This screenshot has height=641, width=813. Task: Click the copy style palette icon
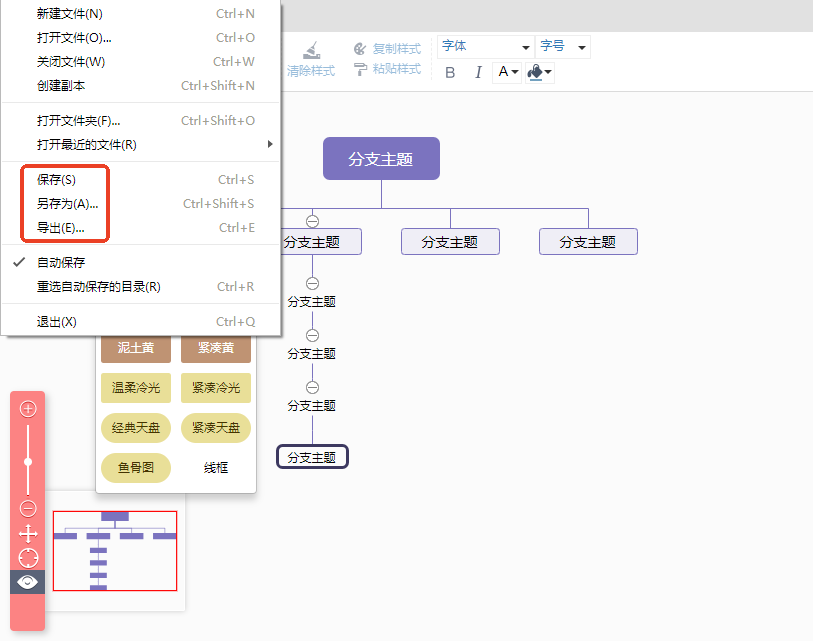coord(360,49)
